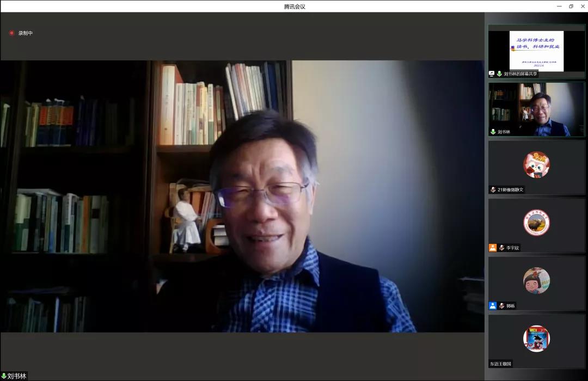
Task: Select the 刘书林 video thumbnail in sidebar
Action: pyautogui.click(x=536, y=109)
